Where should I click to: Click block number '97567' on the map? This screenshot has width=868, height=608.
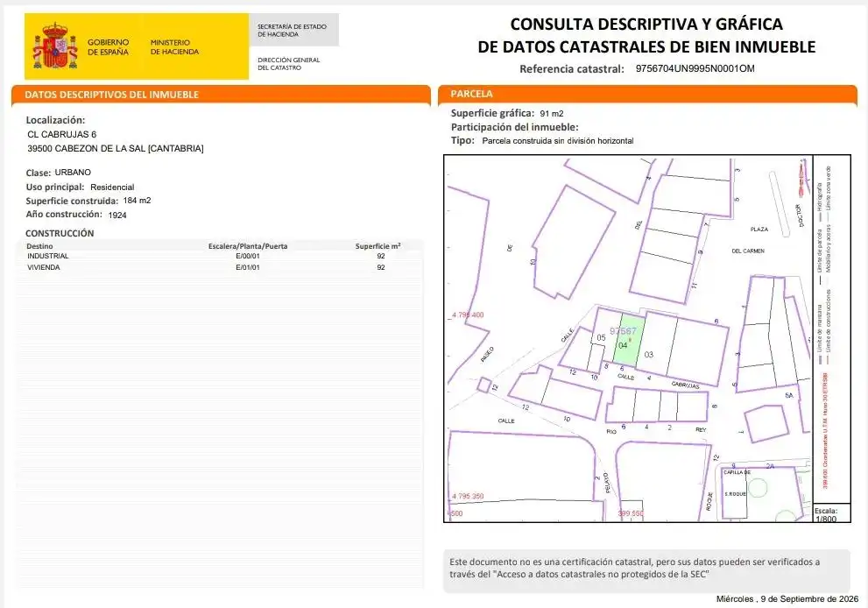623,331
